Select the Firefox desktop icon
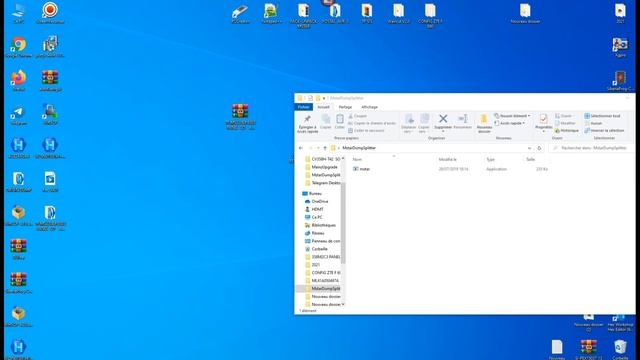Image resolution: width=640 pixels, height=360 pixels. click(18, 80)
